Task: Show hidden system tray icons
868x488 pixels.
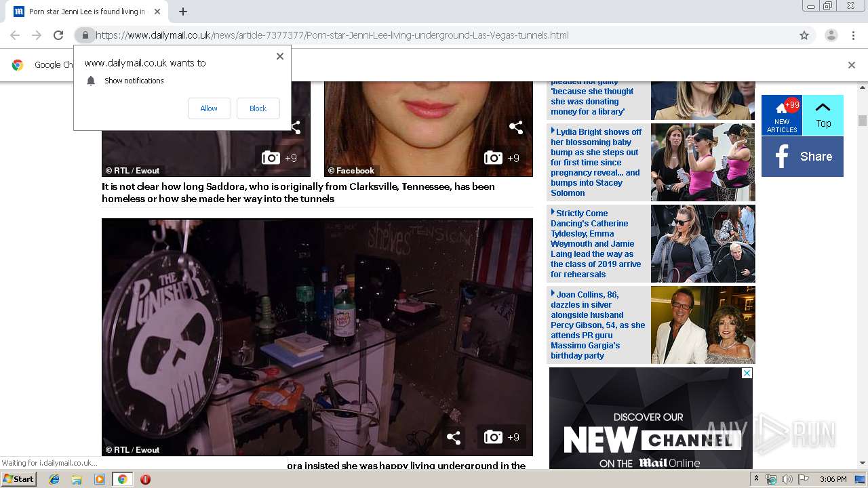Action: click(x=757, y=479)
